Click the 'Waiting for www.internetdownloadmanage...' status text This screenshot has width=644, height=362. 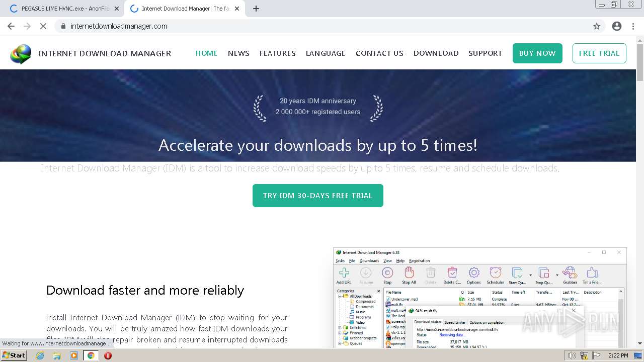pyautogui.click(x=56, y=343)
